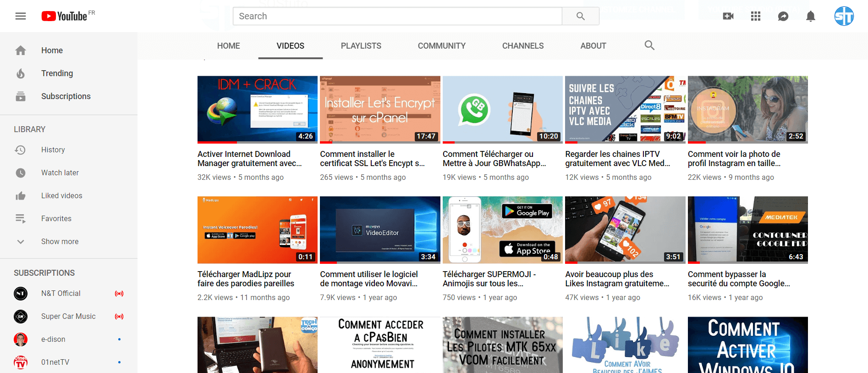
Task: Select the VIDEOS channel tab
Action: pos(291,46)
